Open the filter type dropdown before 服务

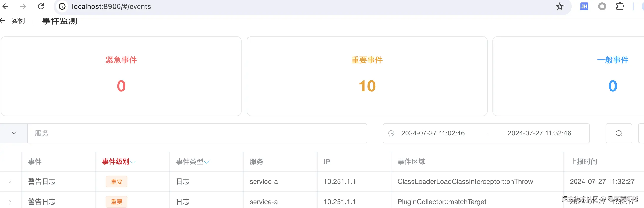pyautogui.click(x=14, y=133)
